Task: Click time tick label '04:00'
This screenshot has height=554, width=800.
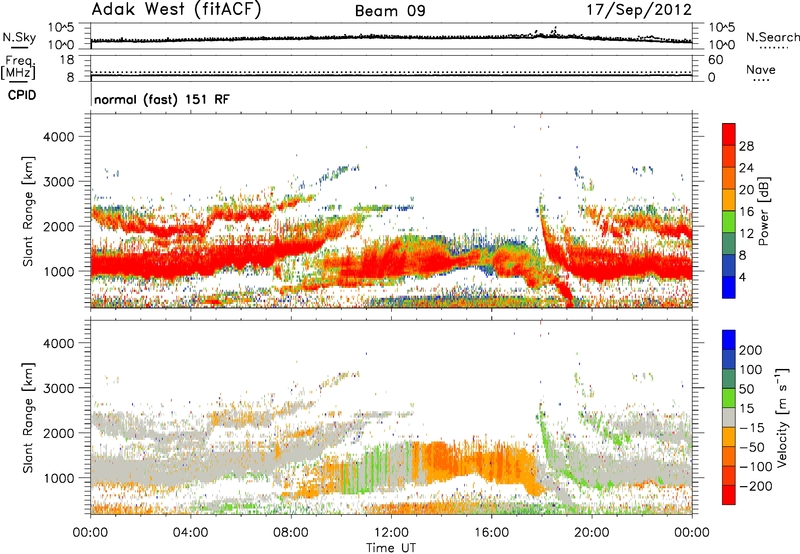Action: [x=191, y=533]
